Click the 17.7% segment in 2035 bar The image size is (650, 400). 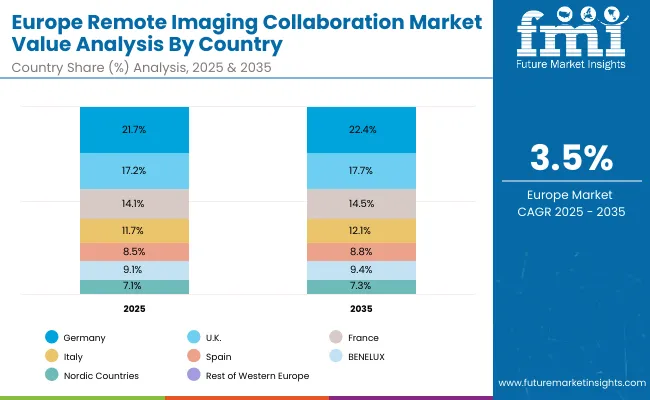point(361,171)
